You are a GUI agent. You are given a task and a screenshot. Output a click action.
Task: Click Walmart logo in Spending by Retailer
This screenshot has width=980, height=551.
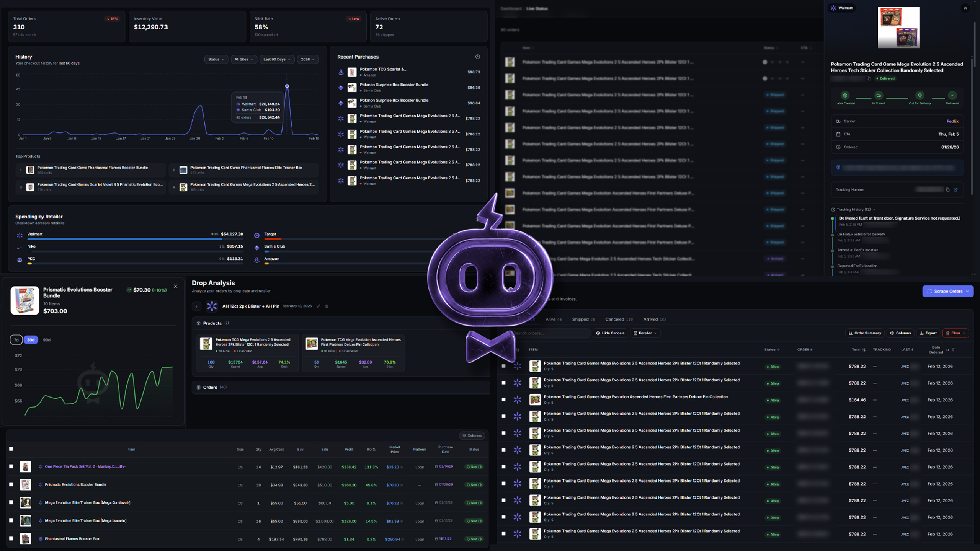click(20, 235)
